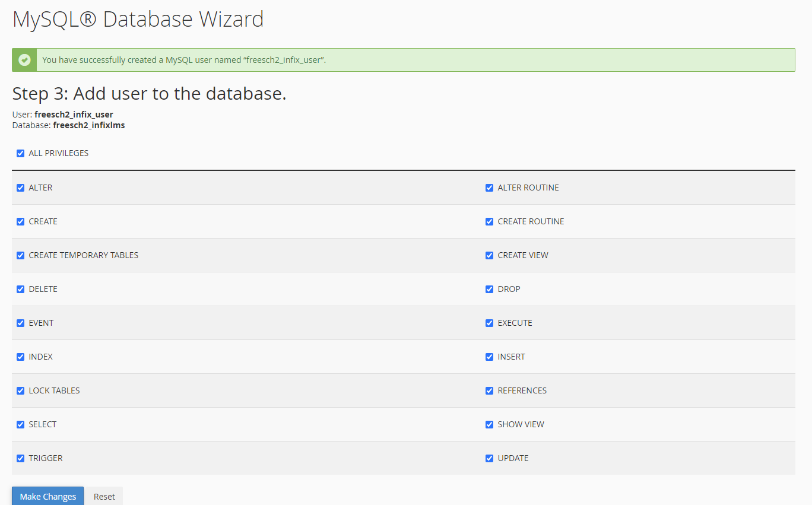
Task: Toggle the INDEX privilege checkbox
Action: [x=21, y=357]
